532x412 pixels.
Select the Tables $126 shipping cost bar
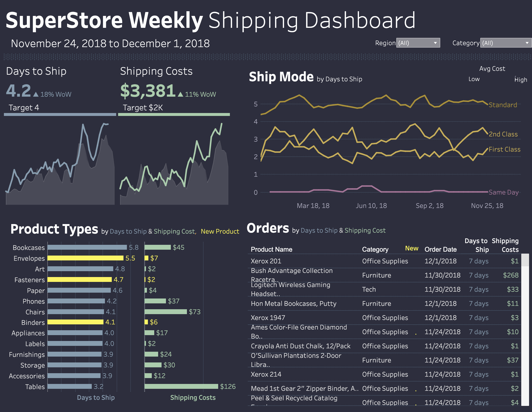[x=181, y=386]
